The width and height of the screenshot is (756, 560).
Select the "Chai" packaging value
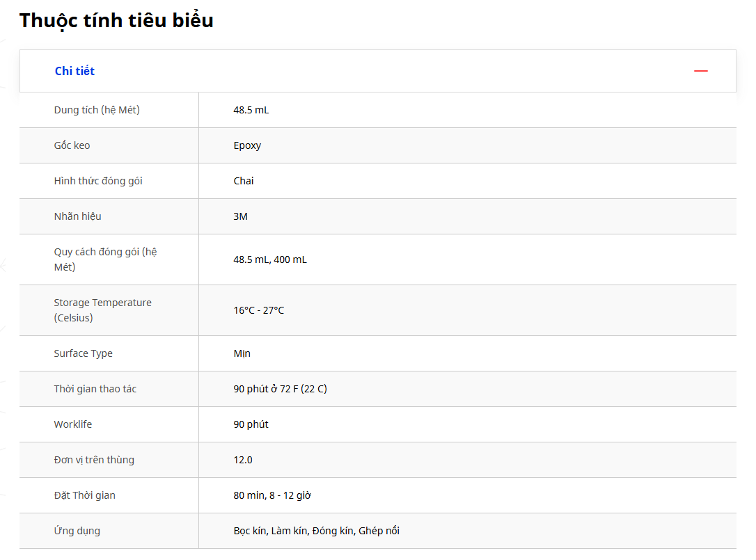[x=244, y=181]
